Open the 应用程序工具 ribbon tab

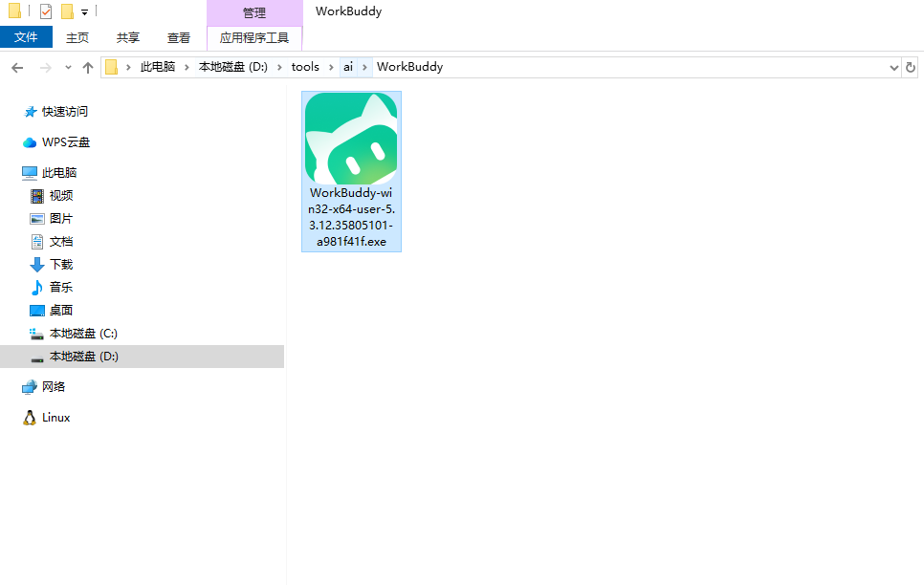click(254, 37)
